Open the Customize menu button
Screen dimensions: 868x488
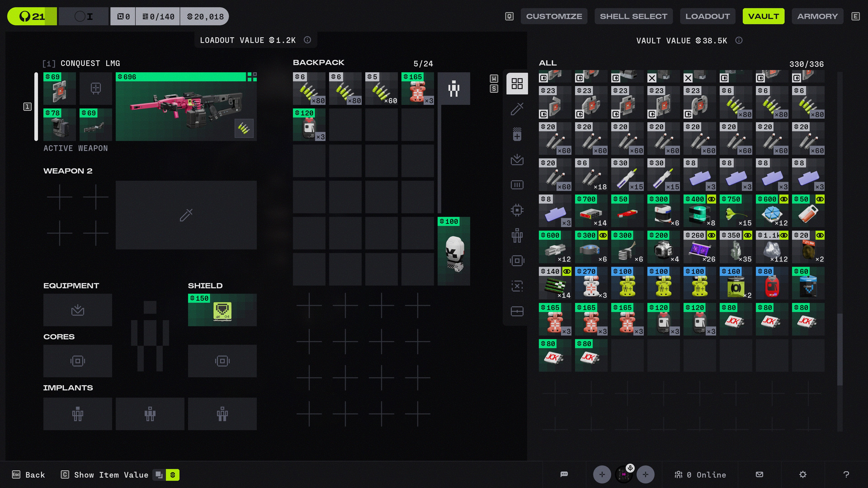pos(554,16)
